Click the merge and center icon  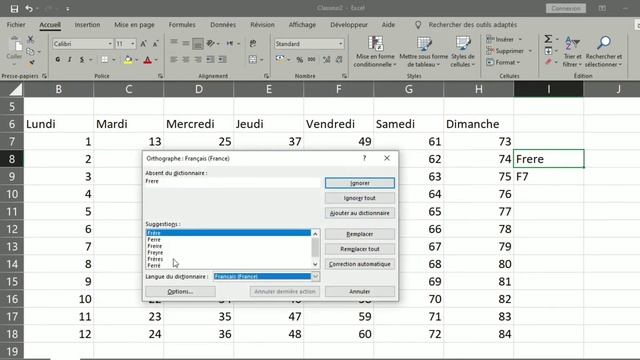pyautogui.click(x=253, y=60)
